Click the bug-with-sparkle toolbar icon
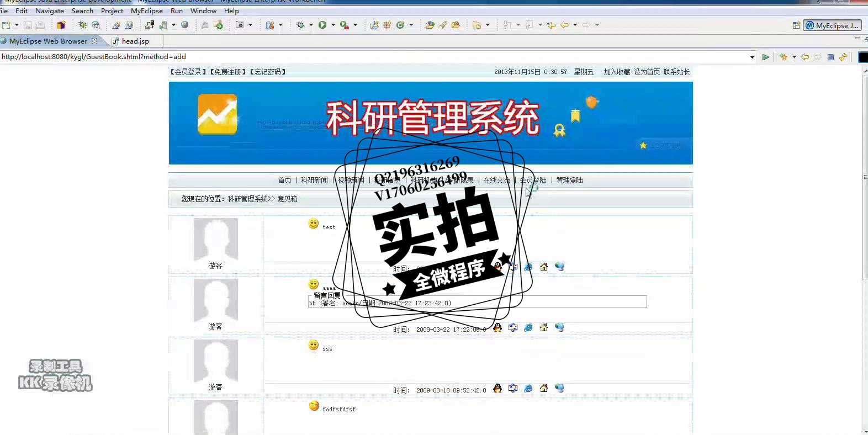The width and height of the screenshot is (868, 435). click(x=82, y=25)
